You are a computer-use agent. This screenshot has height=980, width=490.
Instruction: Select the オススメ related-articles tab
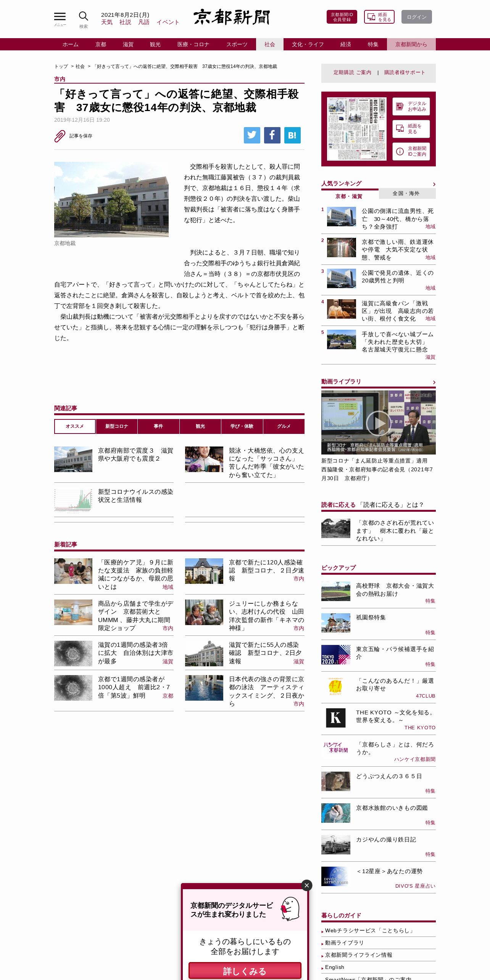(75, 426)
